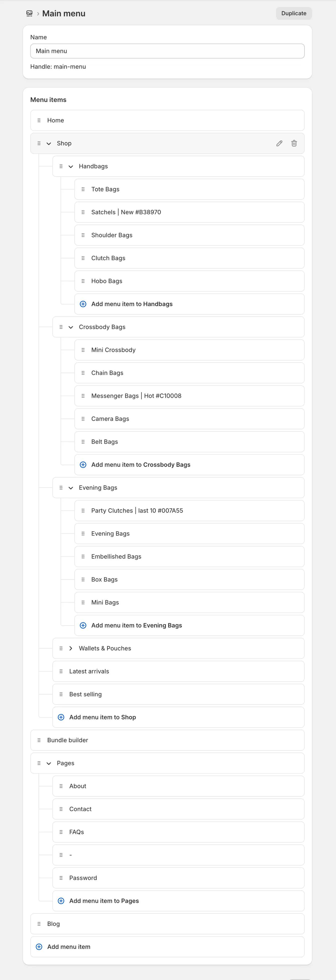Click the navigation icon beside Main menu title

coord(29,14)
